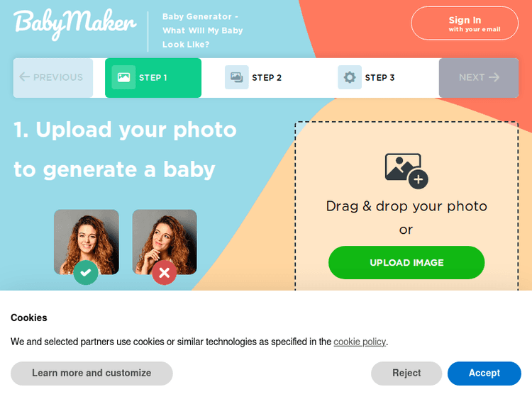Open the cookie policy link

pos(360,342)
